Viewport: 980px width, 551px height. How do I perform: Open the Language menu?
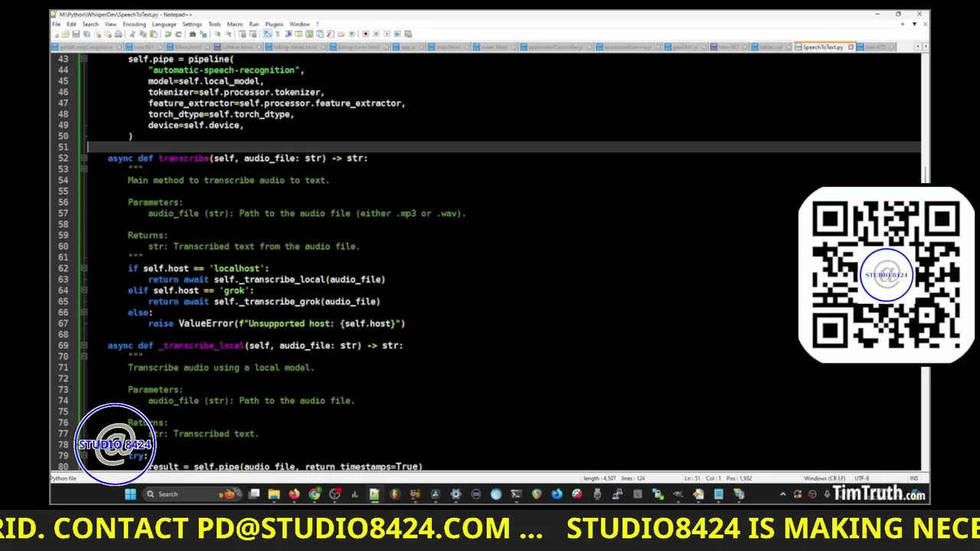164,24
